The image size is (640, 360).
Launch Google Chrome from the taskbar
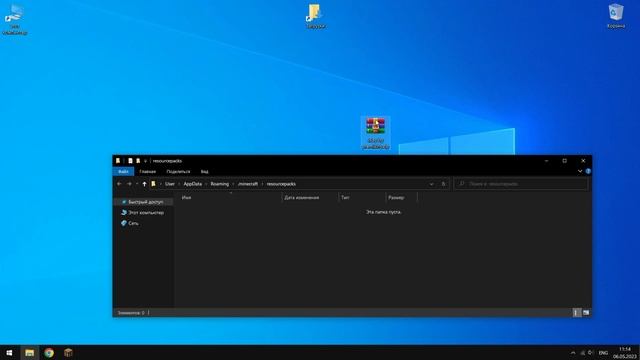(x=49, y=353)
